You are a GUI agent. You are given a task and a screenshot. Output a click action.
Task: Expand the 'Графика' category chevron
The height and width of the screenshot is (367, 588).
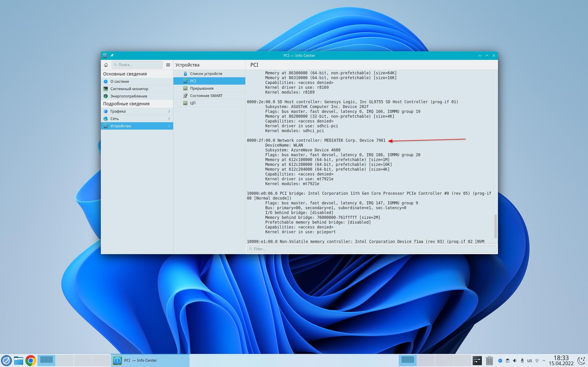coord(169,111)
